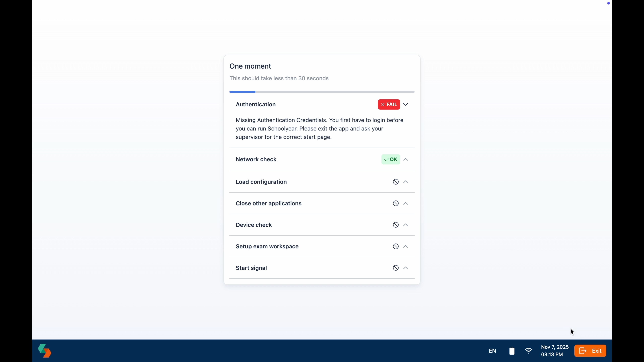Click the Schoolyear logo in taskbar
Screen dimensions: 644x362
(44, 350)
